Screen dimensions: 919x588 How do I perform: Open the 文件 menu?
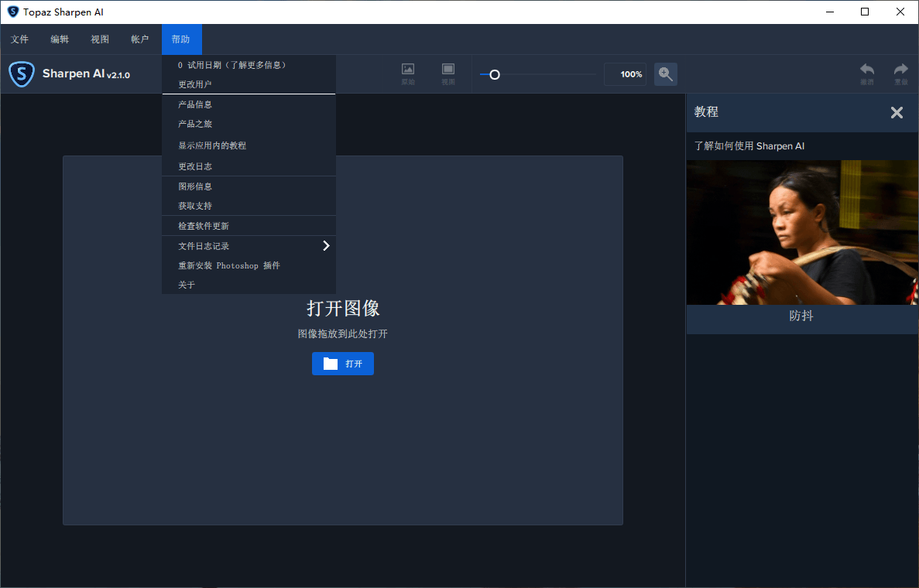(x=19, y=39)
